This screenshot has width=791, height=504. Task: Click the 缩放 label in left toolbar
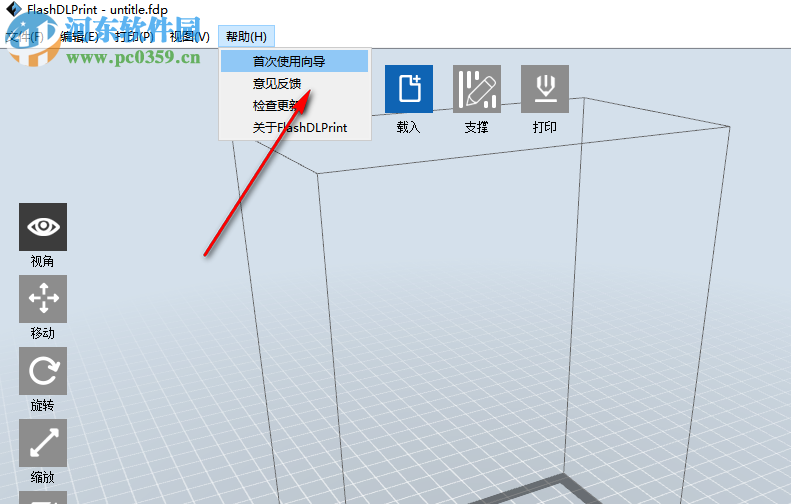42,477
